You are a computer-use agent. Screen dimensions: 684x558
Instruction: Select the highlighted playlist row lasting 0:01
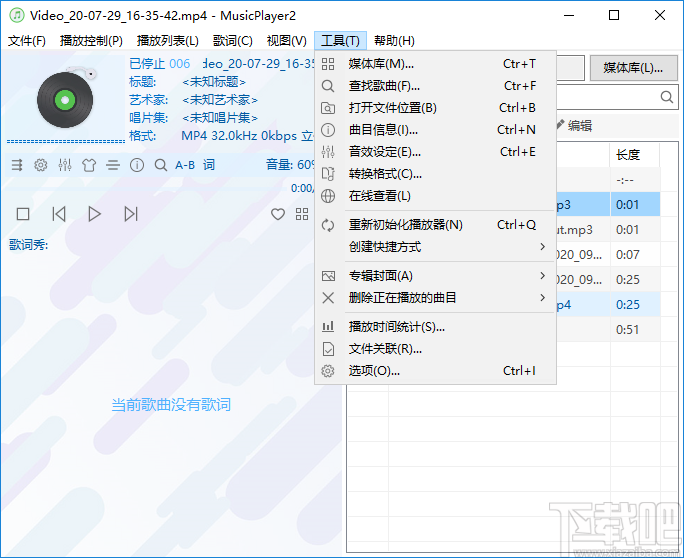click(x=609, y=205)
